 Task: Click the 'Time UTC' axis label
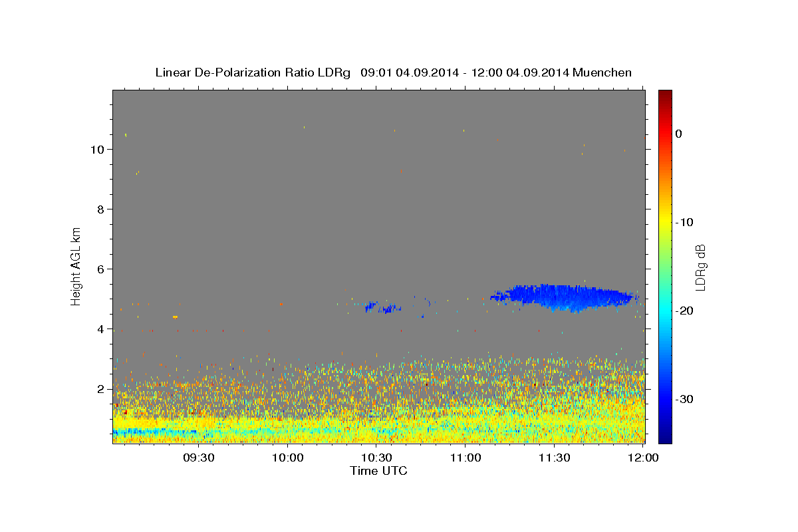(378, 471)
